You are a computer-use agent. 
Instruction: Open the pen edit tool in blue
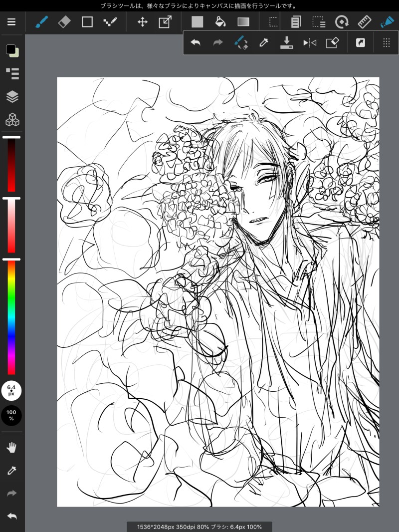(x=387, y=22)
